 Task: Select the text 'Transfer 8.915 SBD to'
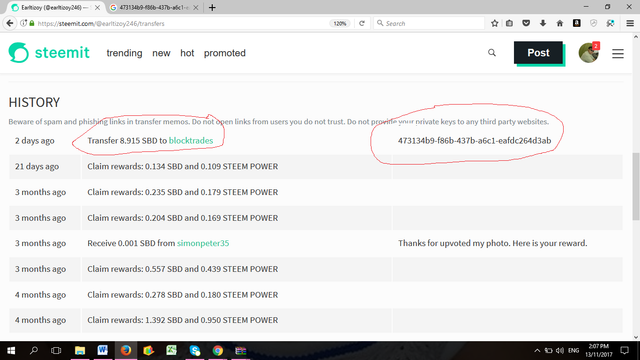127,140
